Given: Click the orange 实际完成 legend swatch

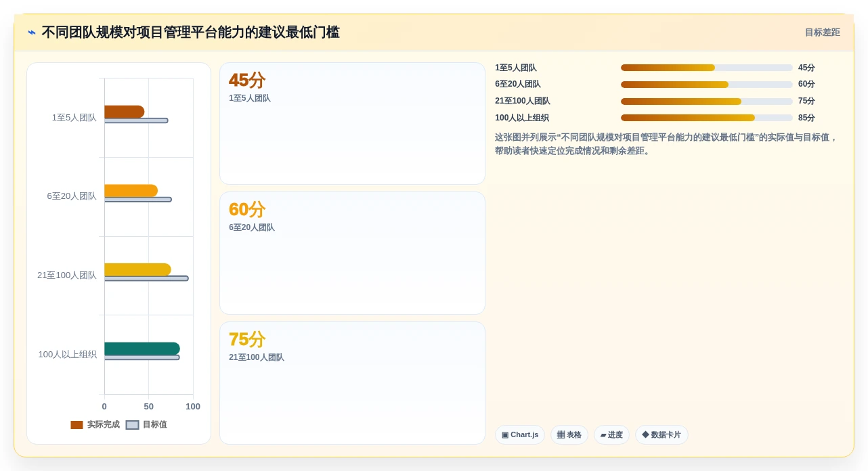Looking at the screenshot, I should [77, 425].
